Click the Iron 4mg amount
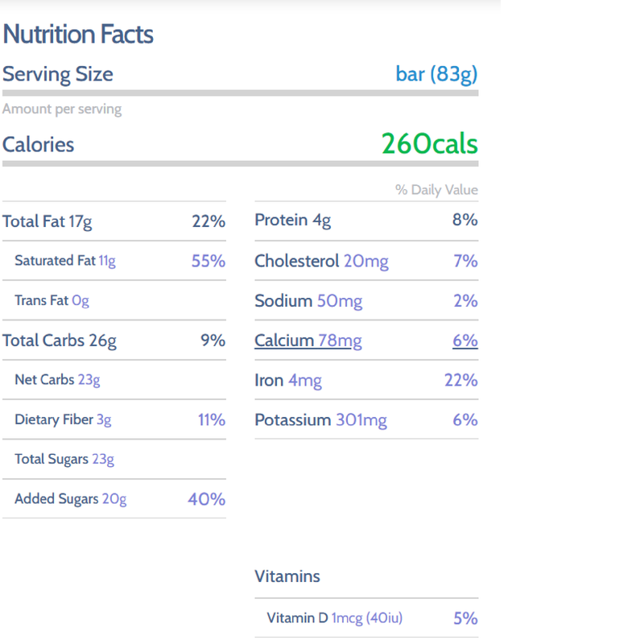Screen dimensions: 644x644 coord(304,380)
